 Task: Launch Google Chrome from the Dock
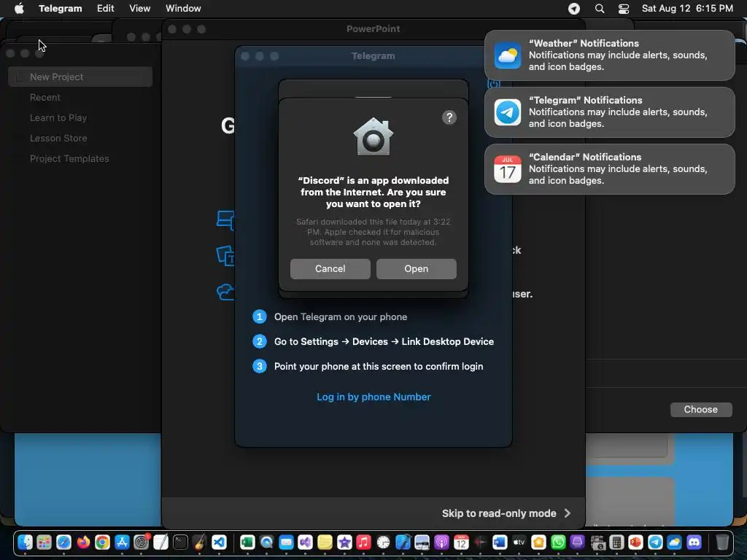(102, 542)
